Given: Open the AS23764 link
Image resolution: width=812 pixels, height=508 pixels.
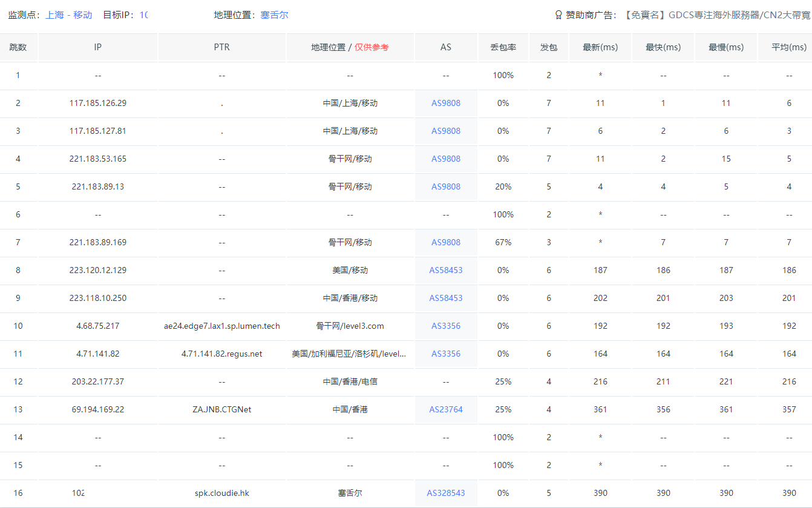Looking at the screenshot, I should [446, 409].
